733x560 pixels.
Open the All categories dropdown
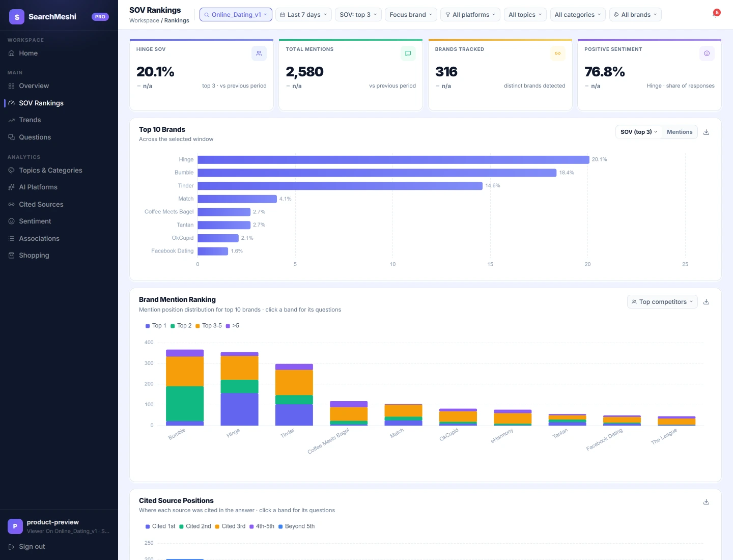tap(578, 15)
